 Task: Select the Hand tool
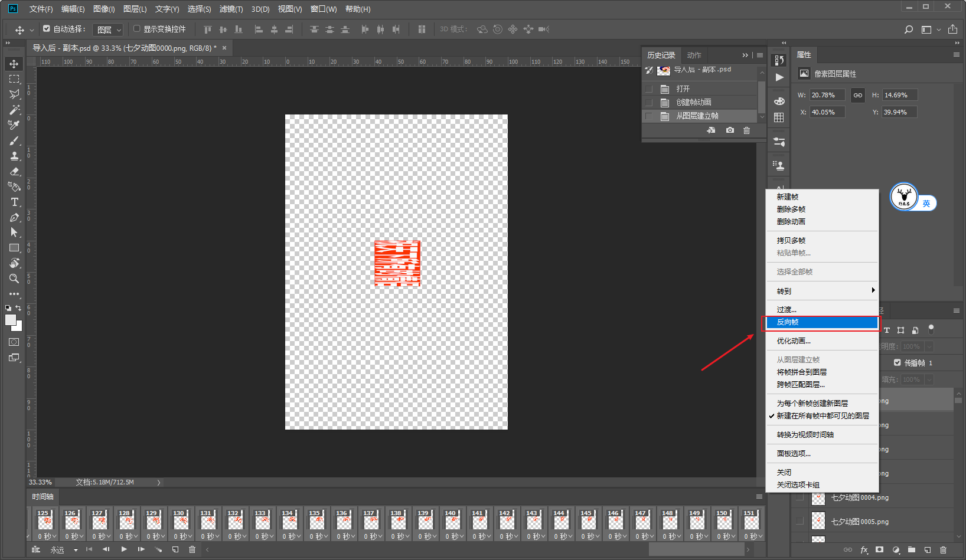[x=14, y=263]
